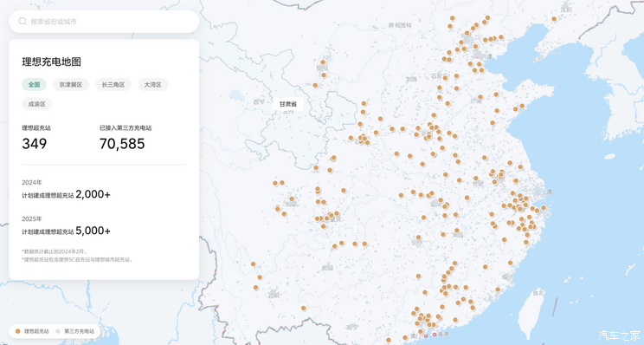
Task: Switch to the 长三角区 filter
Action: point(113,85)
